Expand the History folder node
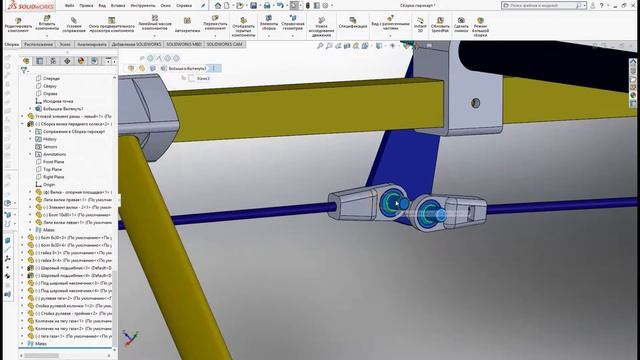This screenshot has width=640, height=360. (x=30, y=139)
